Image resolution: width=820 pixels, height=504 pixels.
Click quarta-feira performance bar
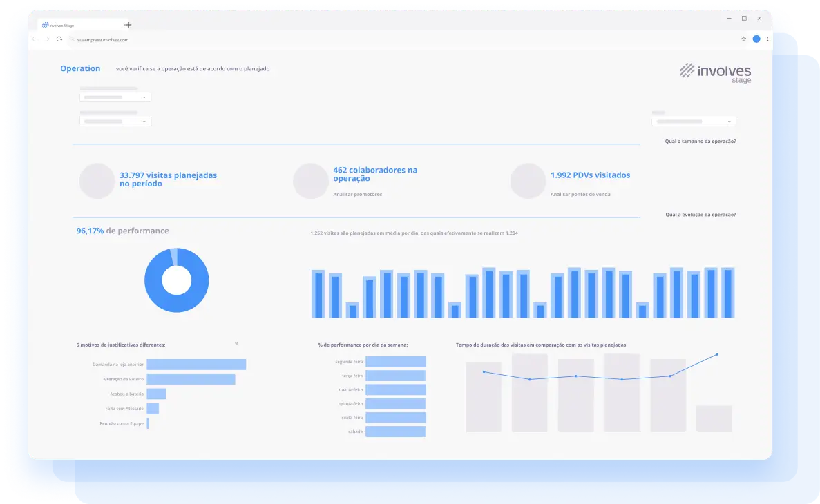coord(396,389)
